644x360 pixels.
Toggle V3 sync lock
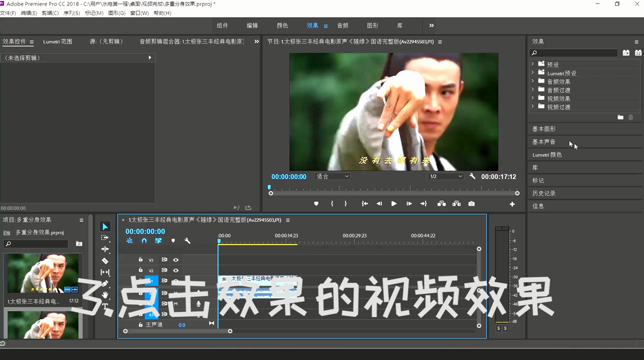164,260
